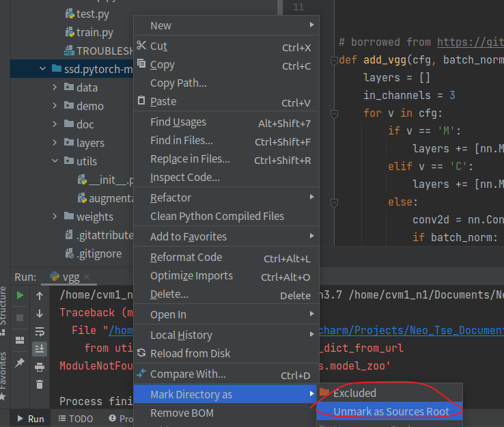
Task: Choose Optimize Imports menu item
Action: click(226, 275)
